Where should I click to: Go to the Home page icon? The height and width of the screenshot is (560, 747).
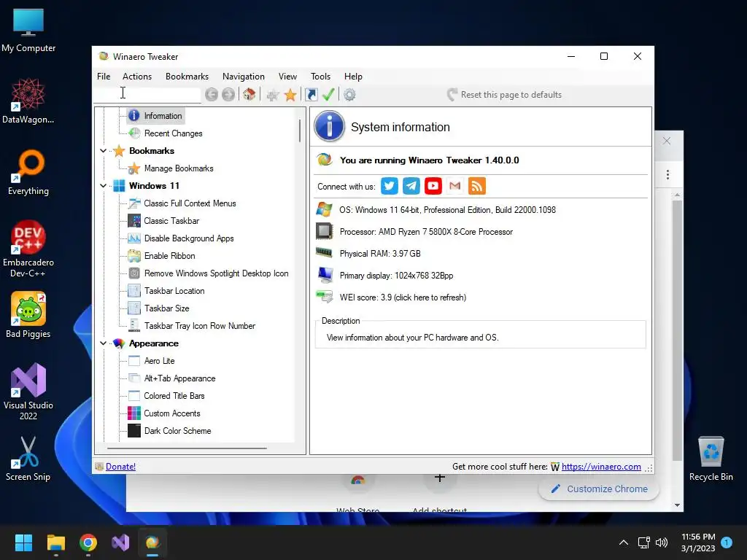tap(249, 94)
